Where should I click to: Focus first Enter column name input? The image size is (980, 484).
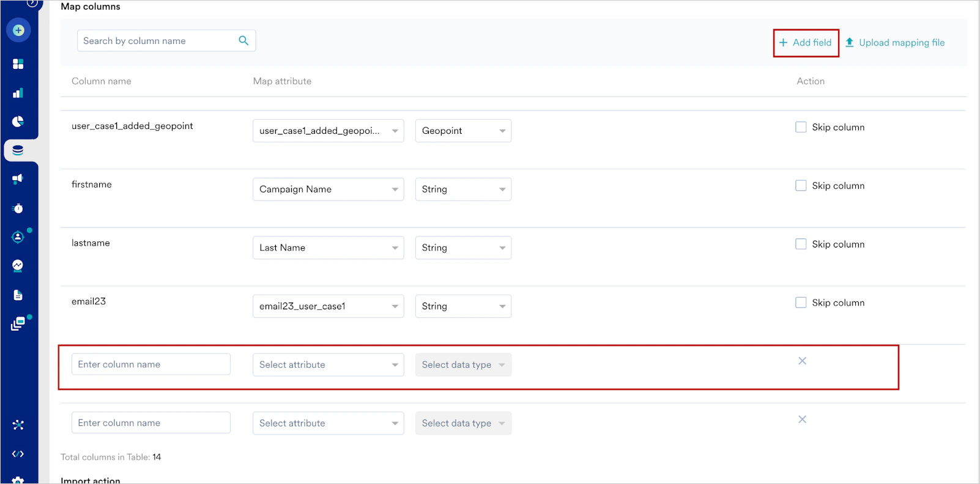[x=151, y=364]
